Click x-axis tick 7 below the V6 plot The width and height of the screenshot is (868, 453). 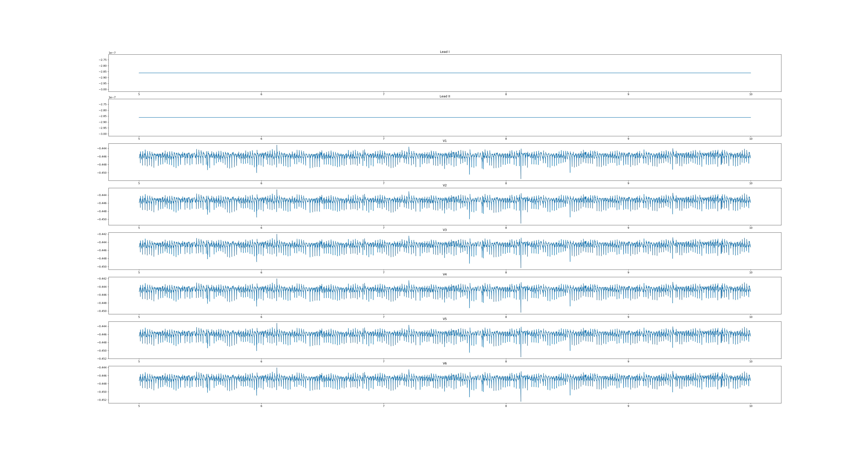[384, 406]
